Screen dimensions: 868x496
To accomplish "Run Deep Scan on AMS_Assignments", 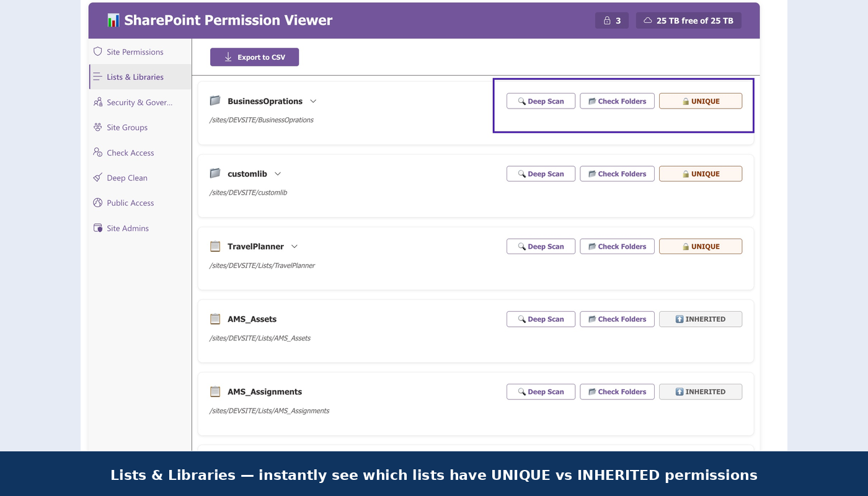I will tap(541, 391).
